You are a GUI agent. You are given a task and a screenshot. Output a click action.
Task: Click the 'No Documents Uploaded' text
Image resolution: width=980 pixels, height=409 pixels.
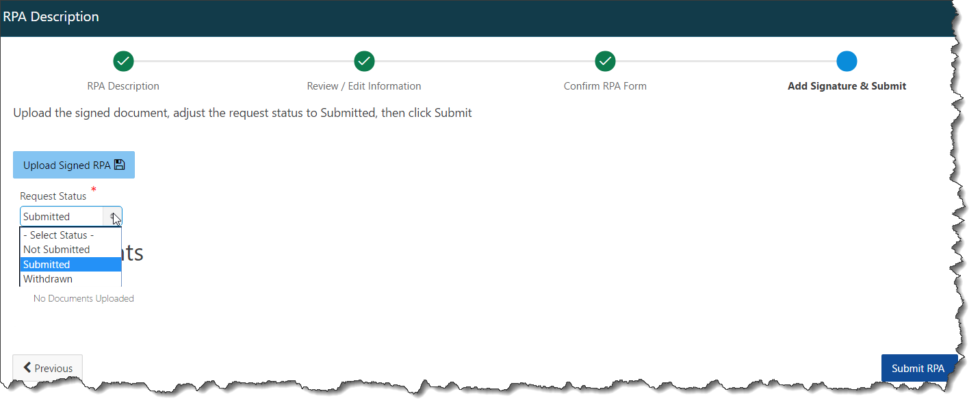pyautogui.click(x=83, y=298)
